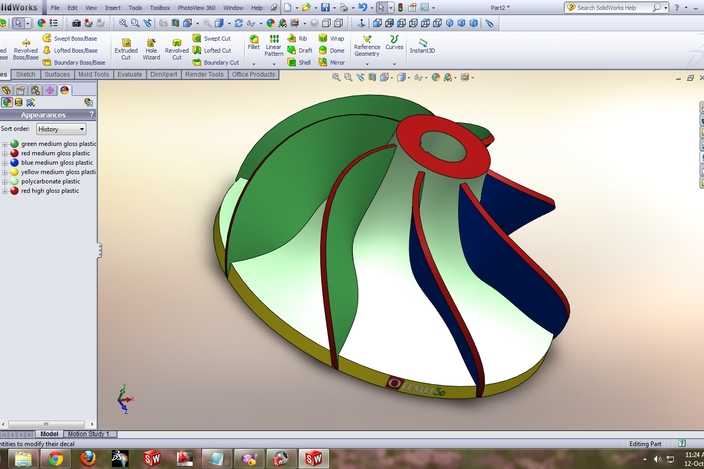Open the Hole Wizard tool
Screen dimensions: 704x469
point(151,49)
